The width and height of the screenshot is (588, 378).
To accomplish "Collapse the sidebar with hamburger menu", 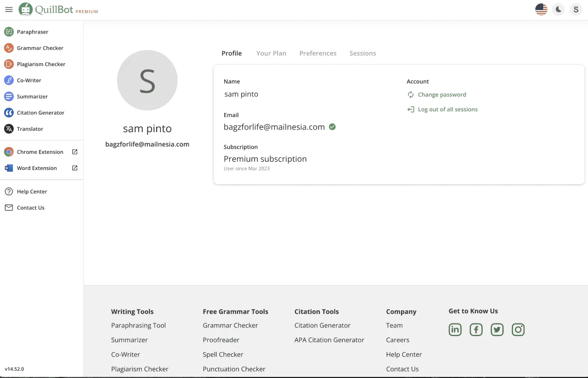I will pyautogui.click(x=9, y=9).
